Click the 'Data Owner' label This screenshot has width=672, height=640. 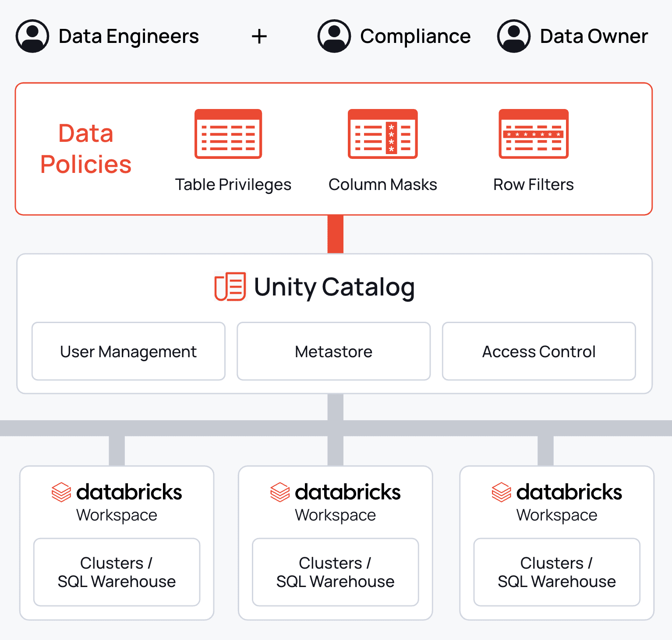[x=594, y=37]
